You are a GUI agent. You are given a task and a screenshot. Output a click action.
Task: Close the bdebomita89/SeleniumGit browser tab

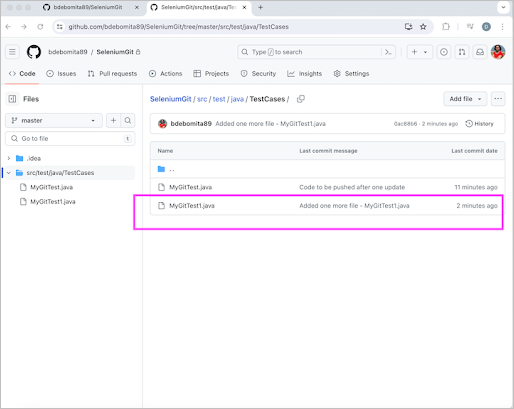point(137,7)
